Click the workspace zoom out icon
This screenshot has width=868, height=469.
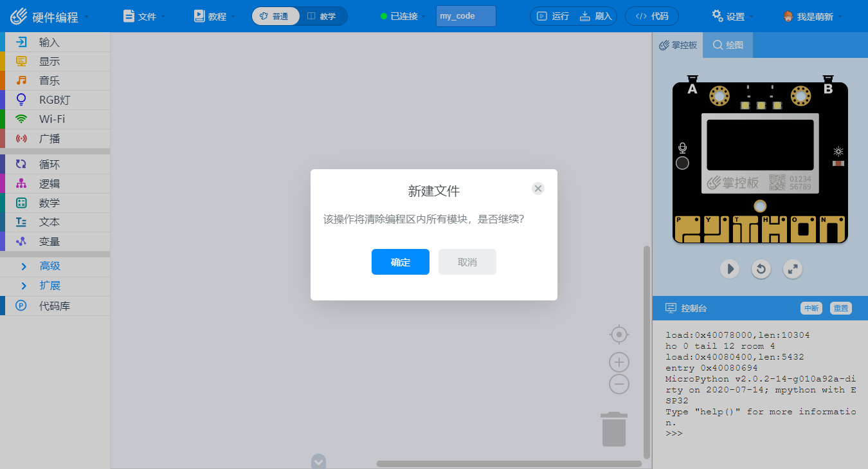click(x=619, y=384)
